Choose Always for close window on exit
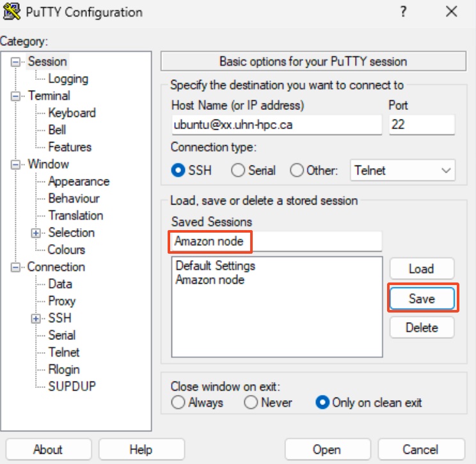This screenshot has width=476, height=464. tap(178, 403)
